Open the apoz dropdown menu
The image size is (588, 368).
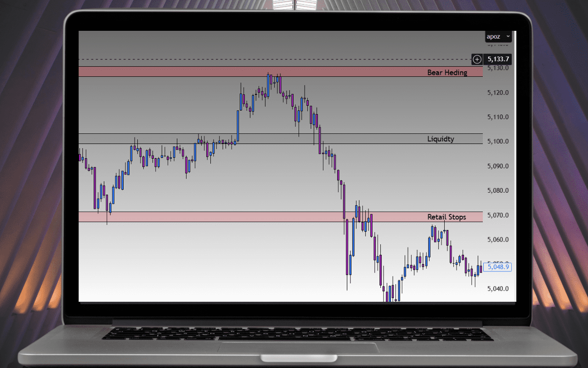[x=498, y=36]
